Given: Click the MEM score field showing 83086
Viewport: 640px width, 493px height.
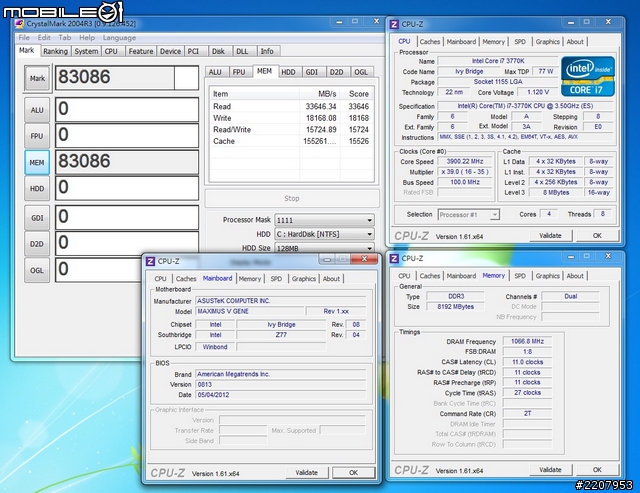Looking at the screenshot, I should (127, 162).
